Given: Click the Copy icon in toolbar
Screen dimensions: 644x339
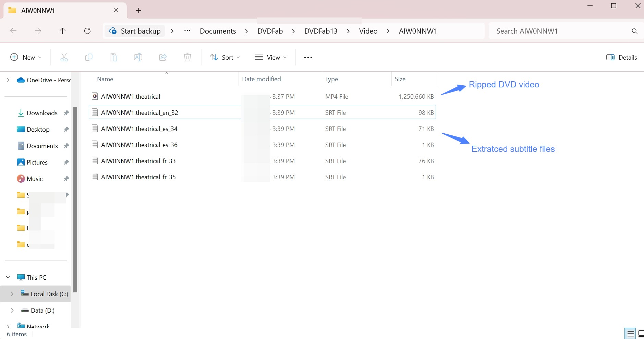Looking at the screenshot, I should click(88, 57).
